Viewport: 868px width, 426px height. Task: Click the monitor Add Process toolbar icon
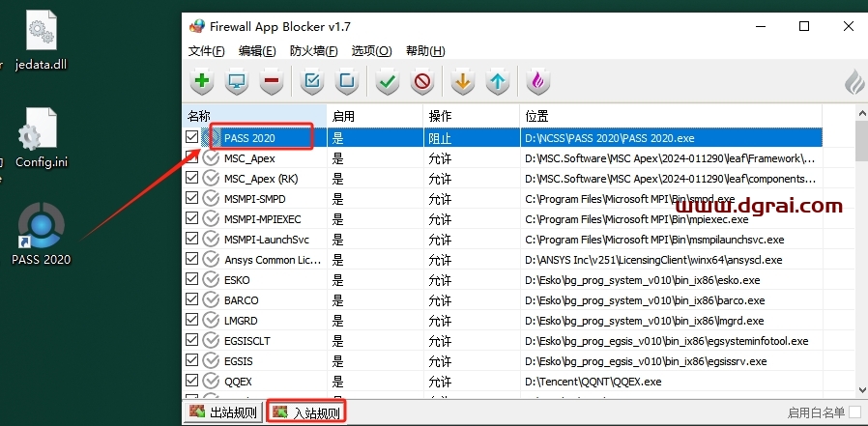click(237, 82)
